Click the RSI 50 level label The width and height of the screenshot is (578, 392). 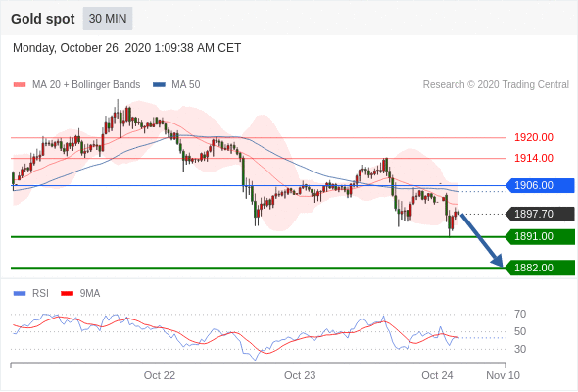click(x=520, y=331)
